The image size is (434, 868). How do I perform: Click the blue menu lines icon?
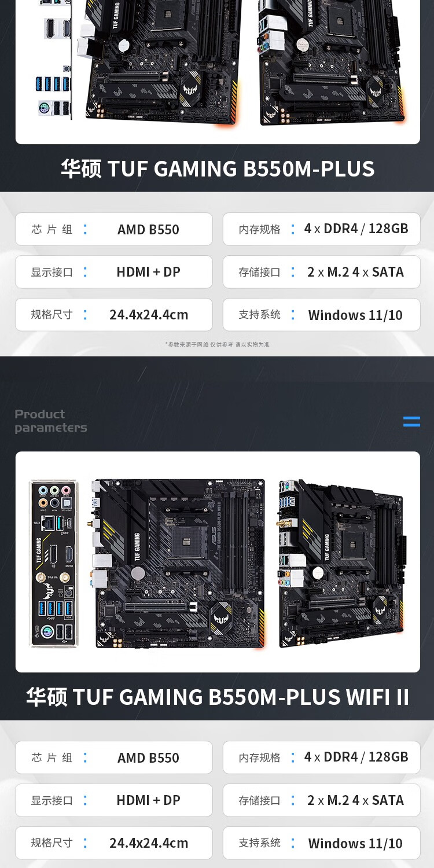point(411,421)
